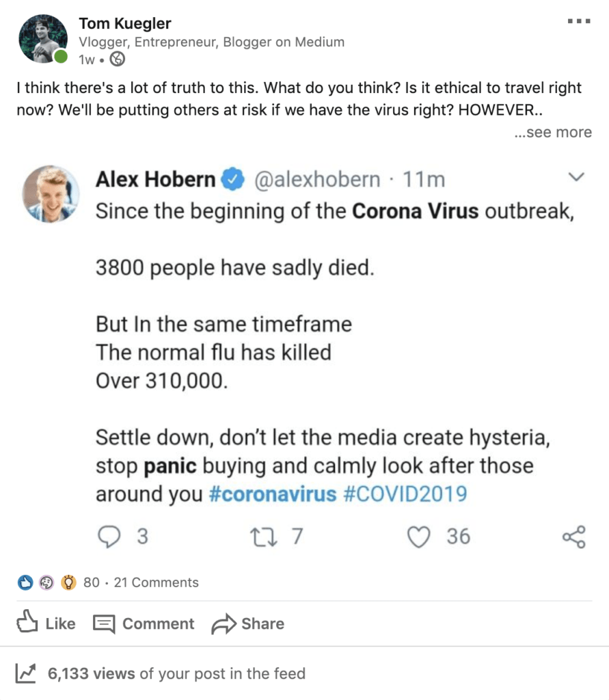Open the three-dot post options menu
Screen dimensions: 609x700
pyautogui.click(x=579, y=21)
